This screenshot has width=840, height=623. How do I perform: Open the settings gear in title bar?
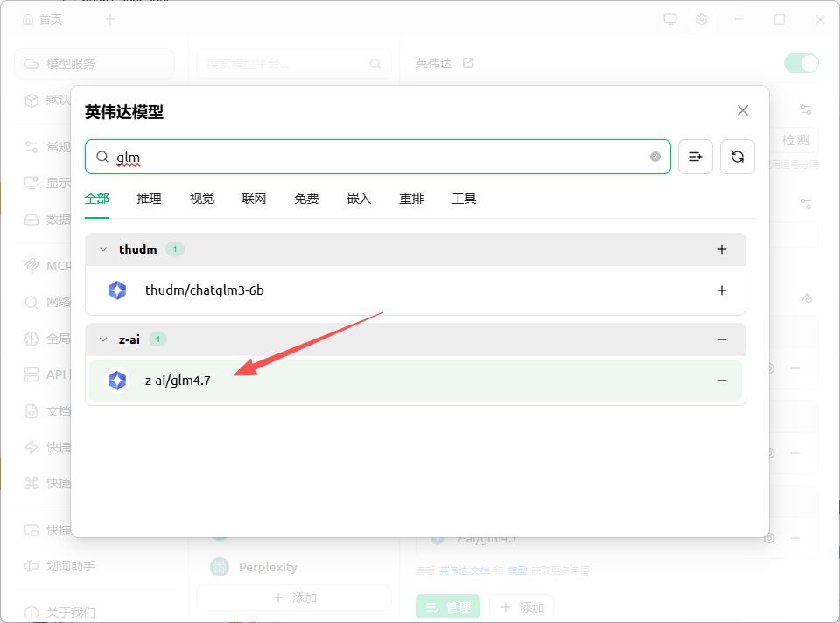click(x=701, y=19)
